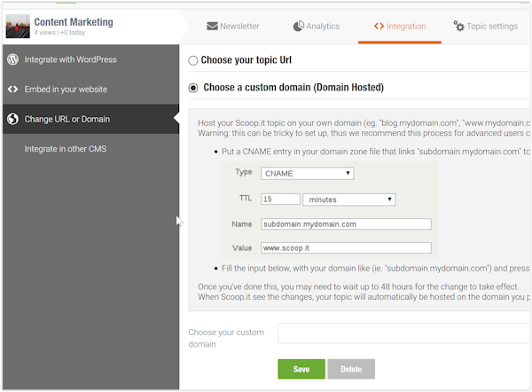Click the Name field with subdomain.mydomain.com
This screenshot has width=532, height=392.
tap(345, 224)
